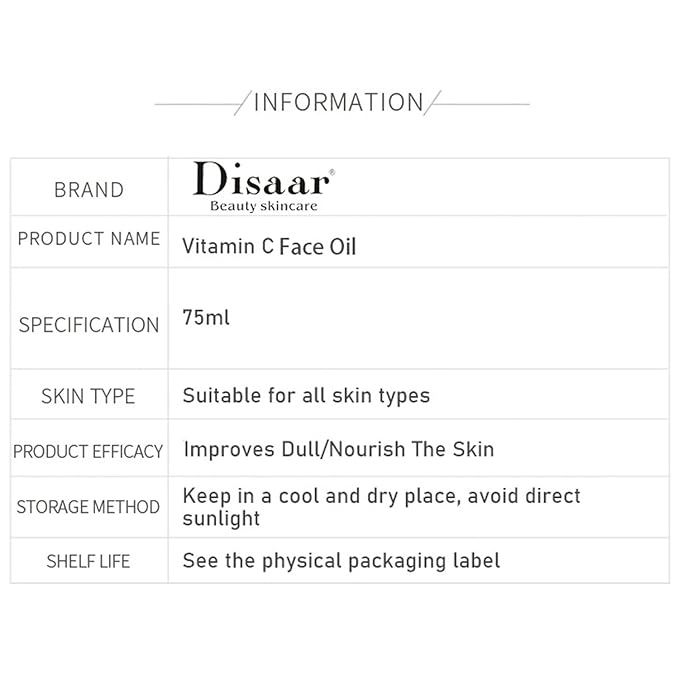This screenshot has width=679, height=679.
Task: Select the INFORMATION heading text
Action: click(338, 102)
